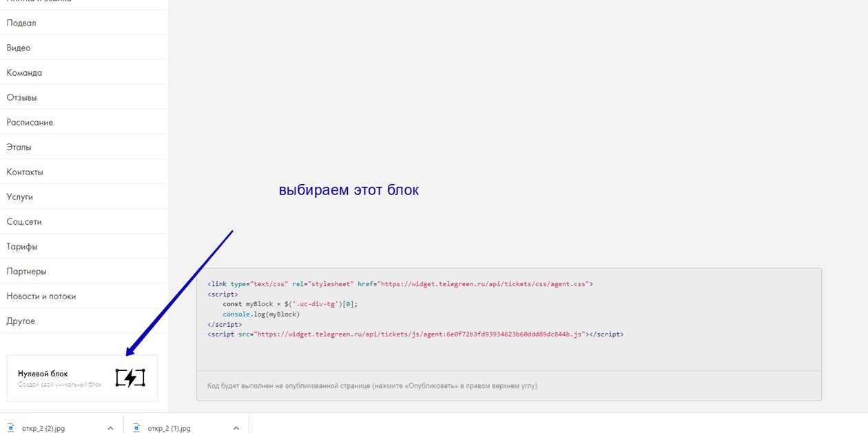This screenshot has width=868, height=433.
Task: Click the Zero block lightning bolt icon
Action: pyautogui.click(x=130, y=378)
